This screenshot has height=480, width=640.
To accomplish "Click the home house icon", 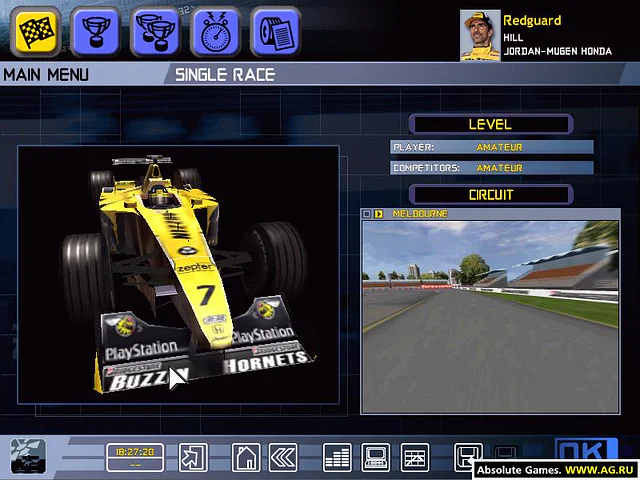I will point(246,457).
